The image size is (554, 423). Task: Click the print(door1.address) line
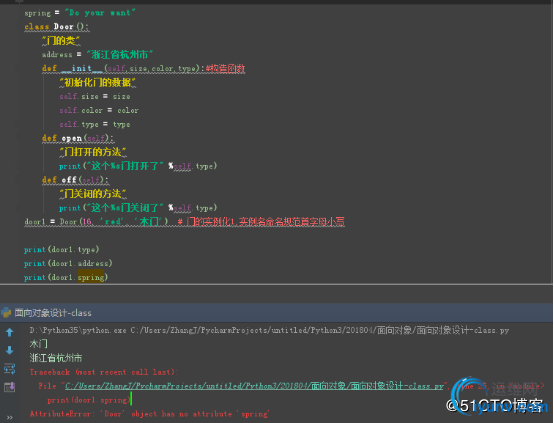coord(68,263)
